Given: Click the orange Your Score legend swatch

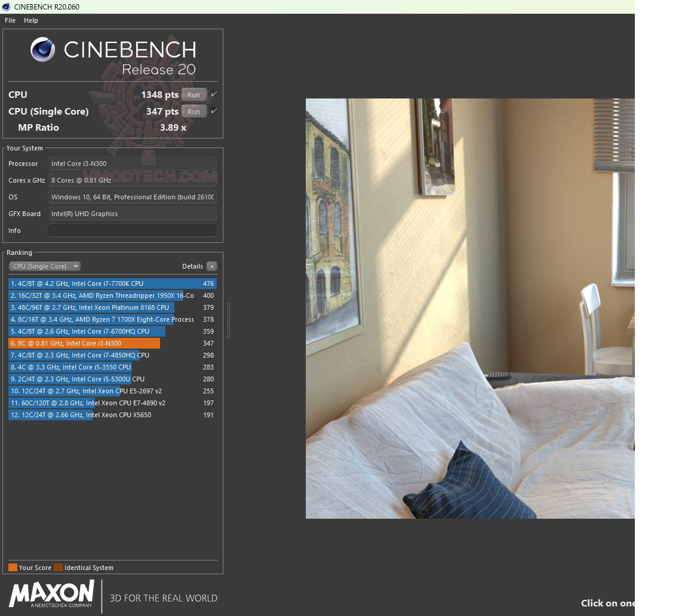Looking at the screenshot, I should (x=13, y=567).
